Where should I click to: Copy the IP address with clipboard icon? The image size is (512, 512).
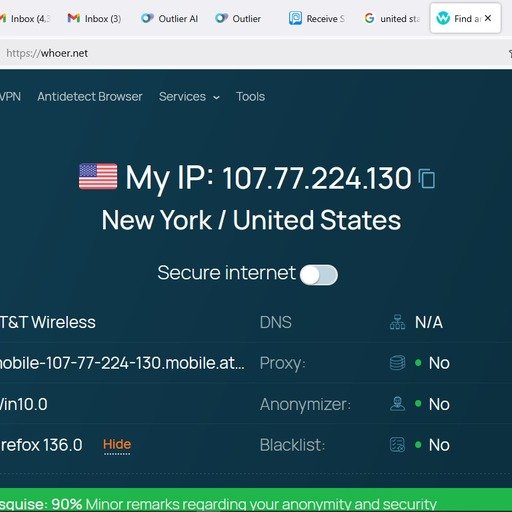click(x=427, y=179)
